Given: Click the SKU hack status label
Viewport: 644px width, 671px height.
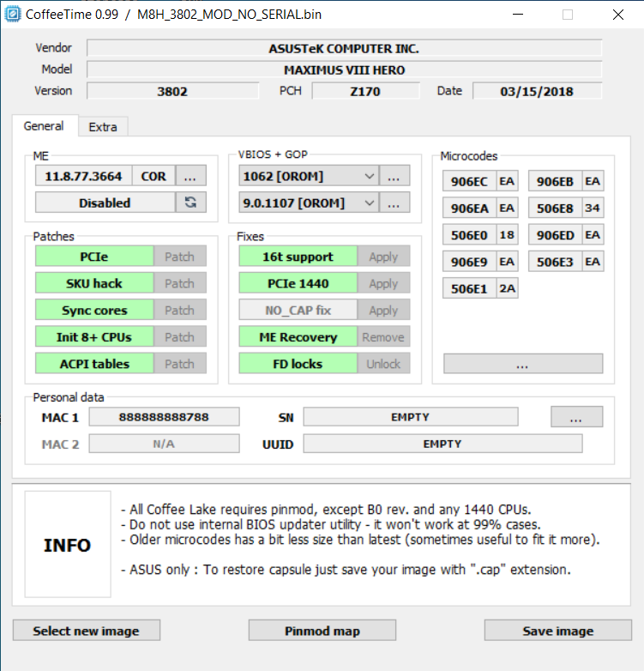Looking at the screenshot, I should coord(94,283).
